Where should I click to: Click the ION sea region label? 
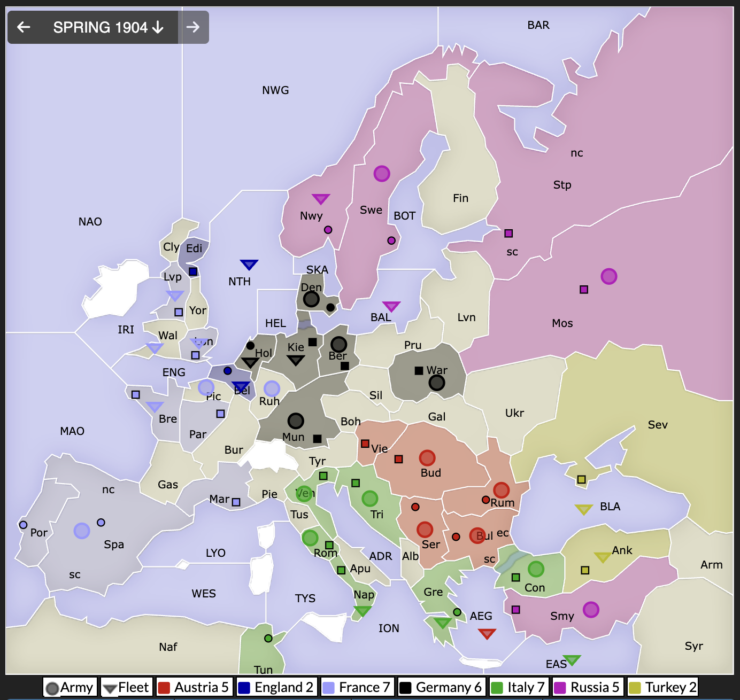[389, 628]
